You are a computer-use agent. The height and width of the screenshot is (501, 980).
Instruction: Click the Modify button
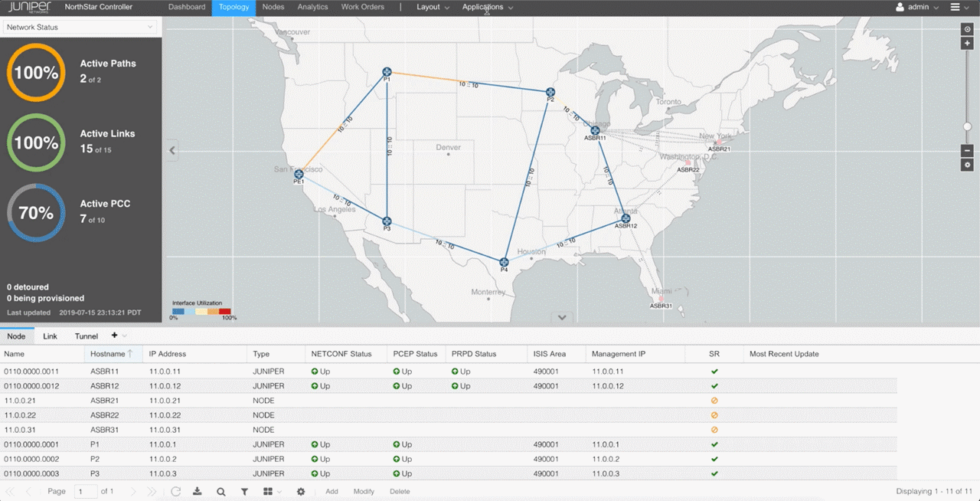coord(364,491)
